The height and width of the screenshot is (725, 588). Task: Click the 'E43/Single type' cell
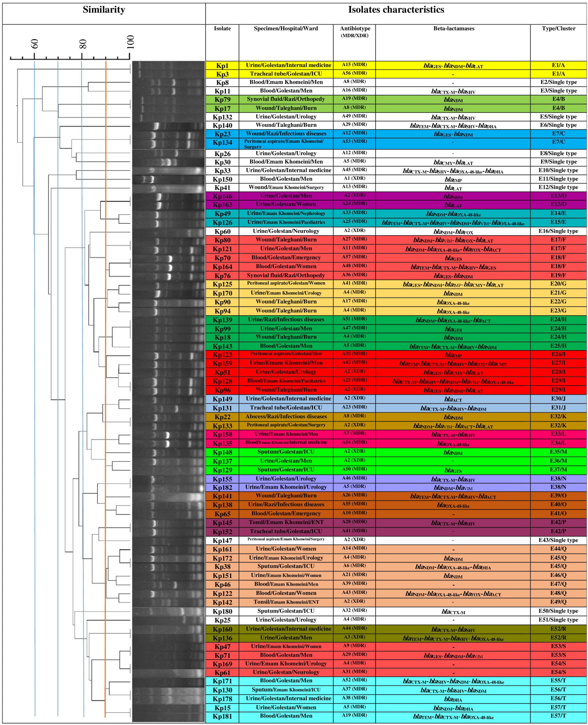coord(558,540)
